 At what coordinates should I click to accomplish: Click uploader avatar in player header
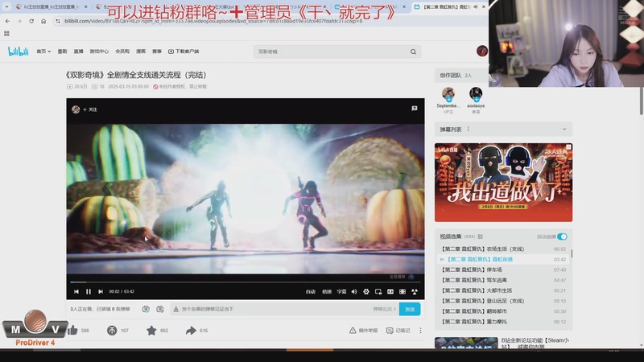76,109
